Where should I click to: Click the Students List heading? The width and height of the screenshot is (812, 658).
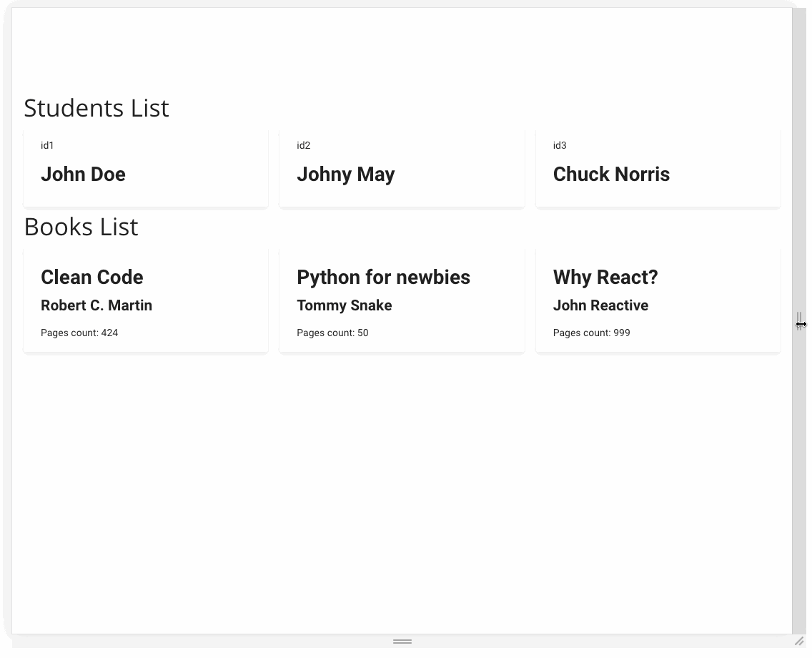tap(96, 108)
